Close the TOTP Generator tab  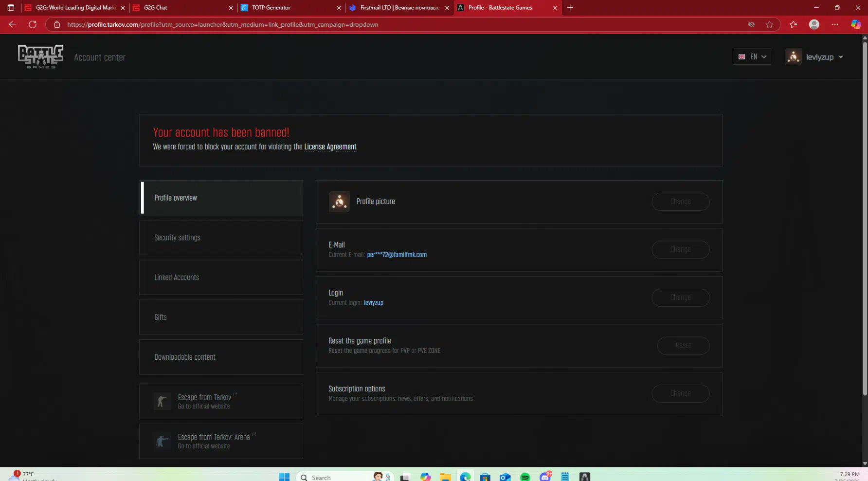point(339,8)
